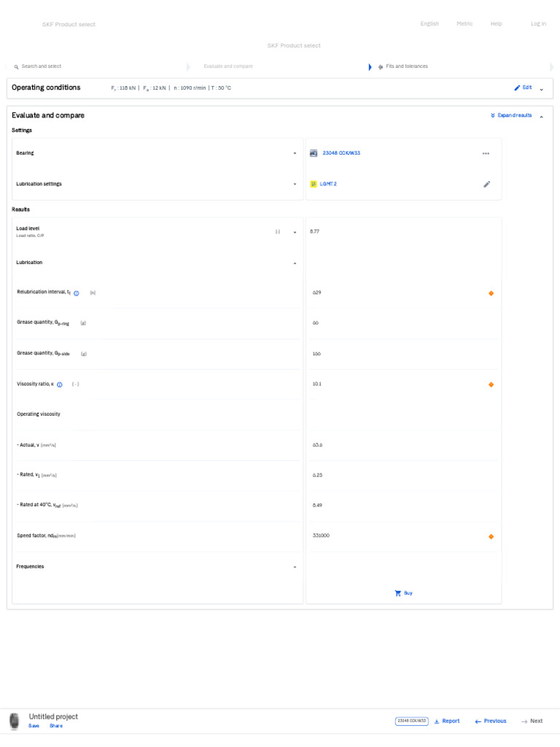Click the orange warning diamond for viscosity ratio

pyautogui.click(x=491, y=384)
